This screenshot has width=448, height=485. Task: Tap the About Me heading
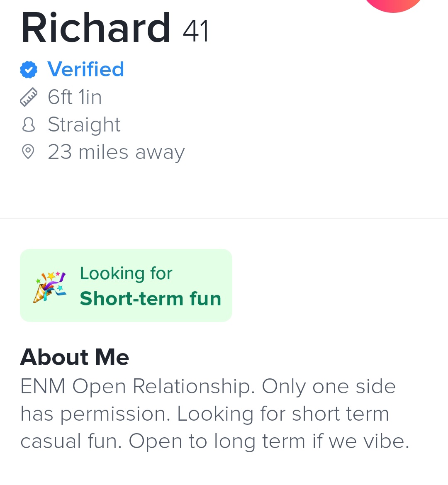[75, 357]
